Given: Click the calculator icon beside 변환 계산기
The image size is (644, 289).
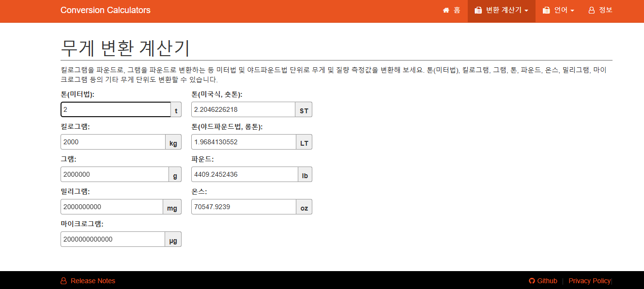Looking at the screenshot, I should (x=478, y=10).
